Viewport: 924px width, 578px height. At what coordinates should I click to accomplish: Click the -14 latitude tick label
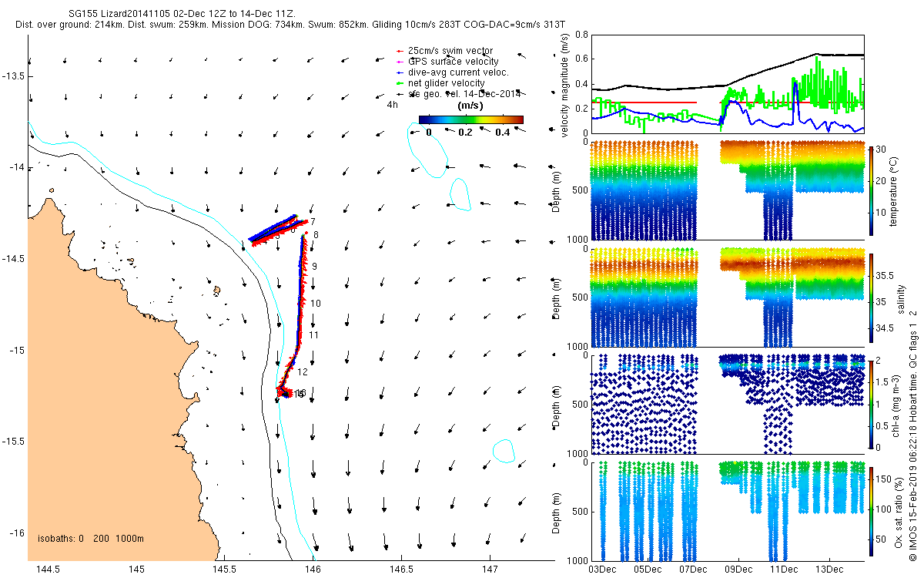15,167
